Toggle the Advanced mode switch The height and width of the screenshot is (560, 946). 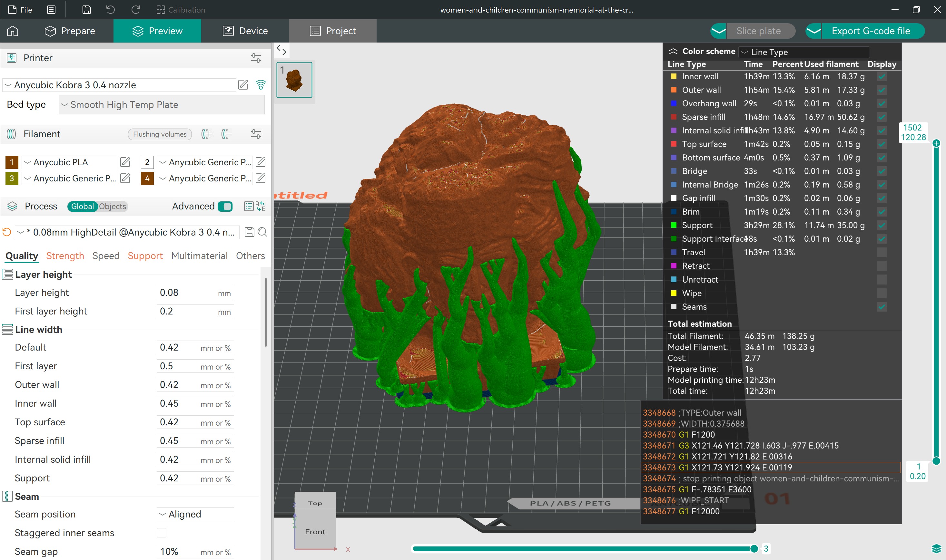tap(225, 207)
